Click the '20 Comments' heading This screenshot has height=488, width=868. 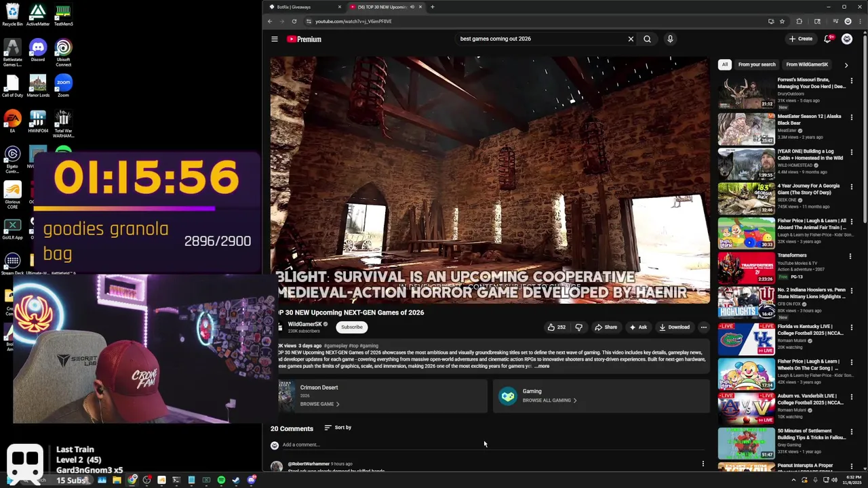click(x=292, y=428)
